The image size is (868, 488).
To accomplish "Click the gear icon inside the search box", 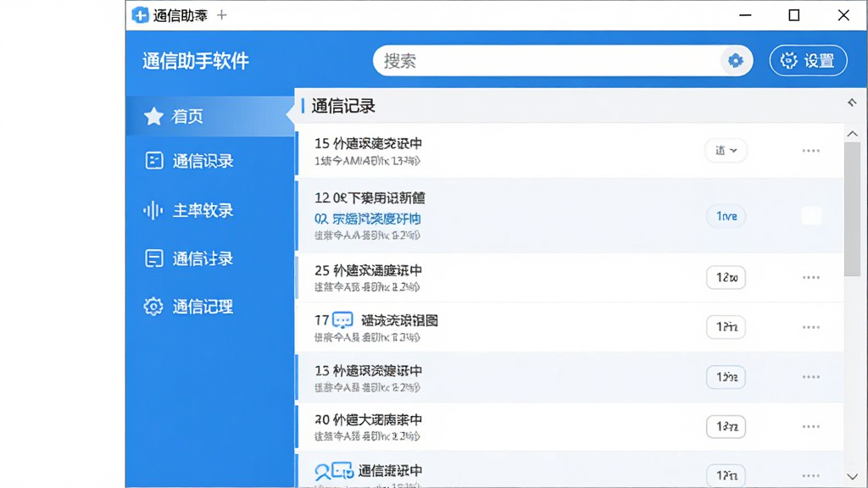I will [735, 60].
